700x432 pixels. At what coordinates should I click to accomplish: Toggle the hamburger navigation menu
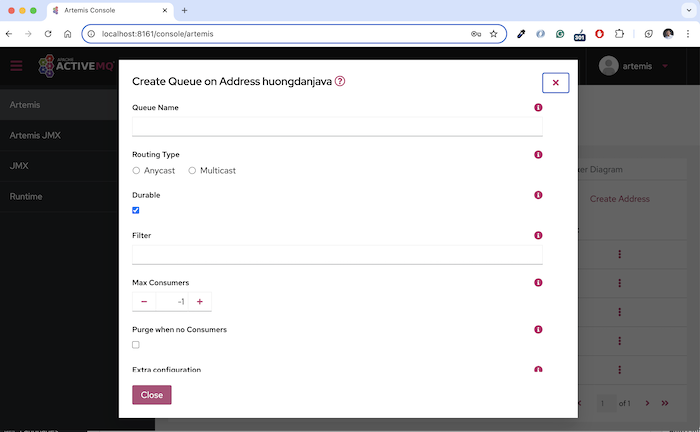[17, 66]
